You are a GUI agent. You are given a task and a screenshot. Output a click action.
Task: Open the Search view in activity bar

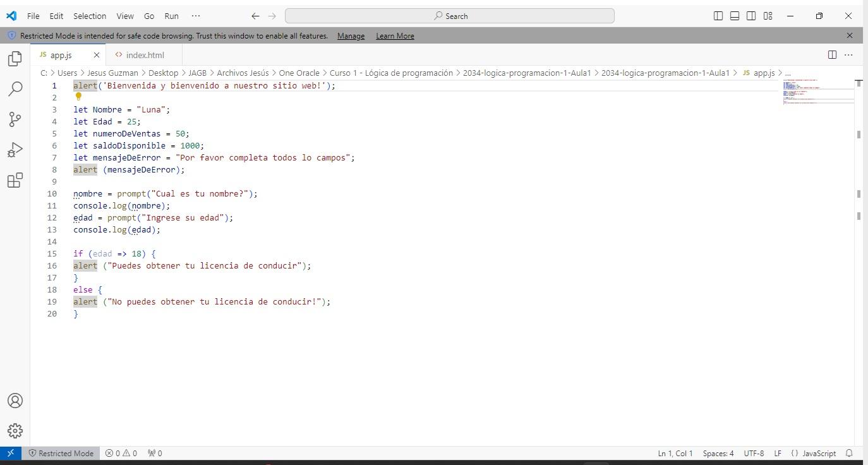15,89
